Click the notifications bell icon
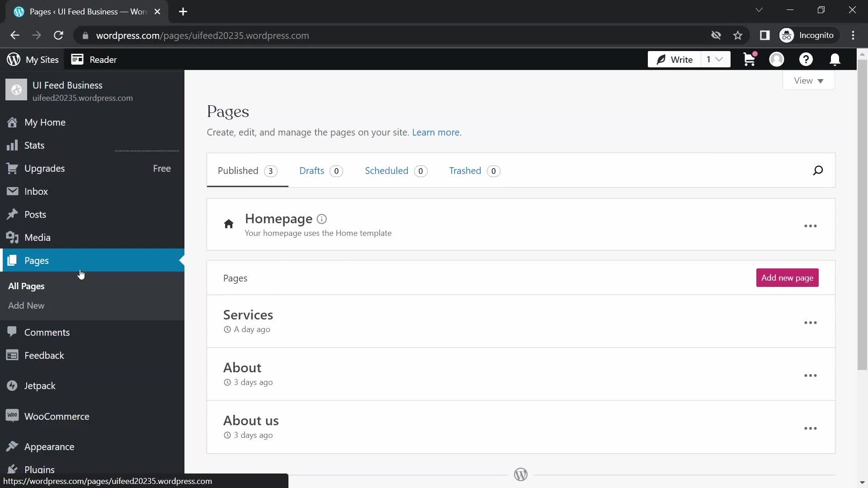Image resolution: width=868 pixels, height=488 pixels. pyautogui.click(x=835, y=59)
